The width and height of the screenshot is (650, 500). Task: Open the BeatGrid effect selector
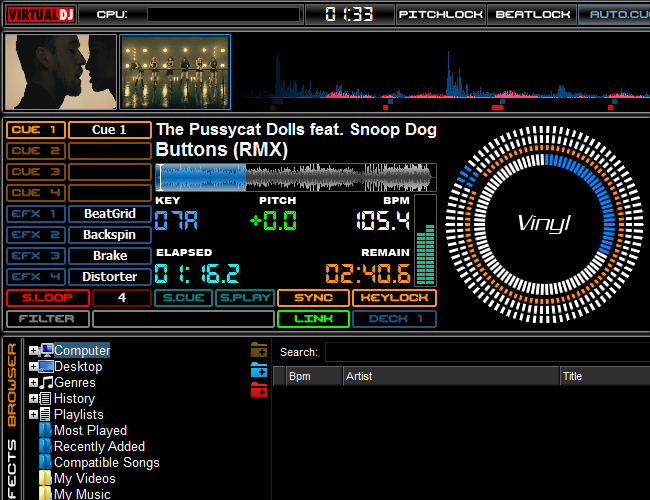pos(109,214)
